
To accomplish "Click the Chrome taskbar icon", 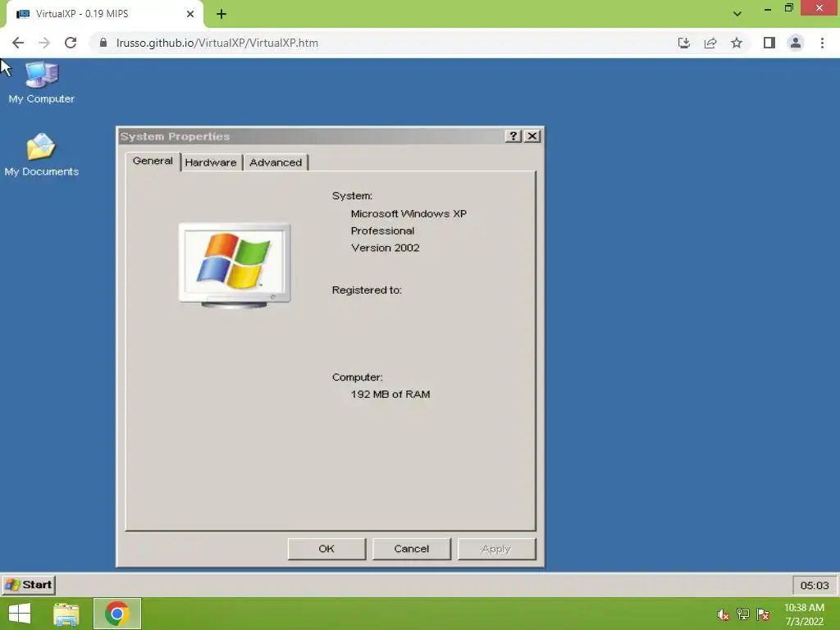I will (x=116, y=614).
